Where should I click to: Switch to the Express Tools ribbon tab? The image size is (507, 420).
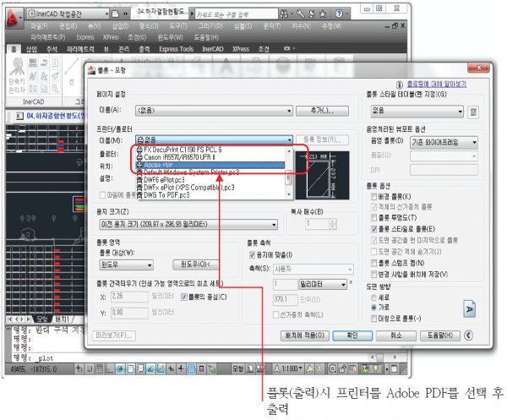[177, 49]
